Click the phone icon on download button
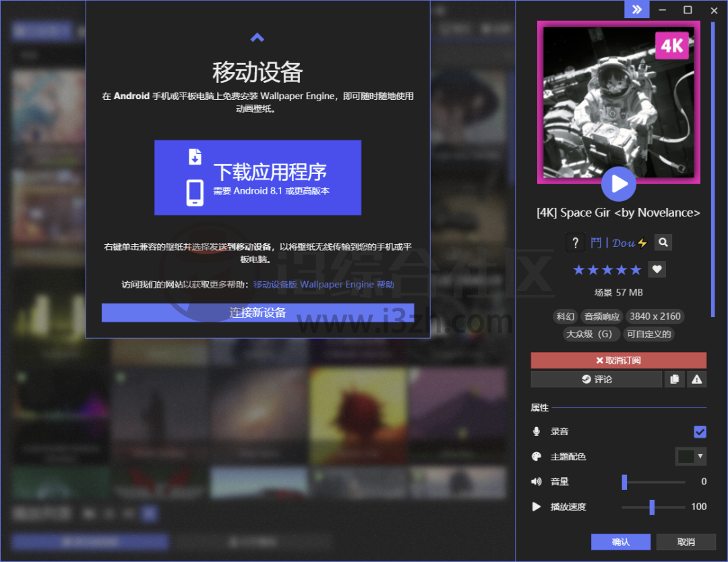 click(x=195, y=192)
